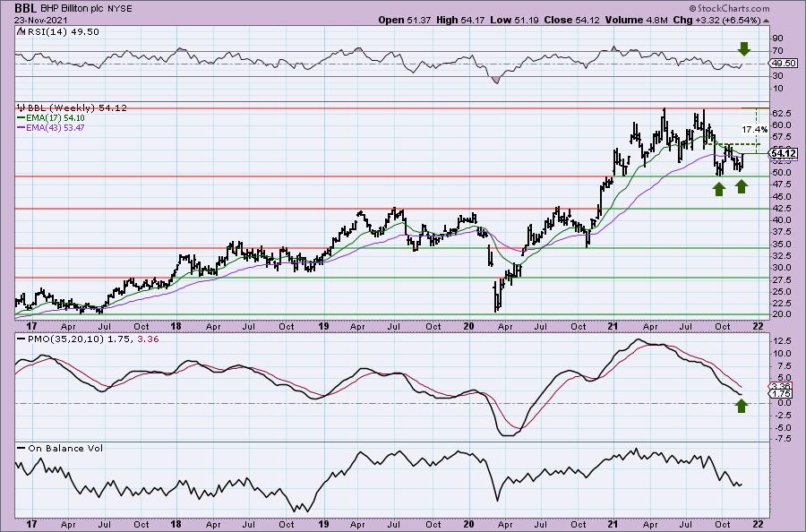
Task: Click the 49.50 RSI value tag
Action: coord(783,64)
